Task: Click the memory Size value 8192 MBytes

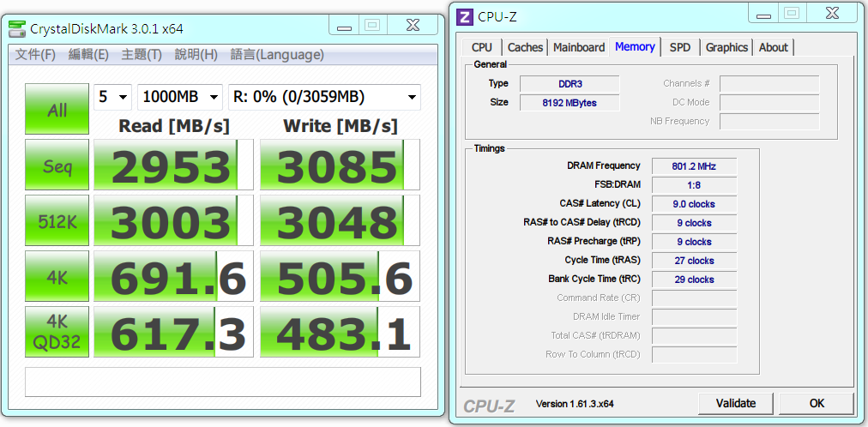Action: click(570, 102)
